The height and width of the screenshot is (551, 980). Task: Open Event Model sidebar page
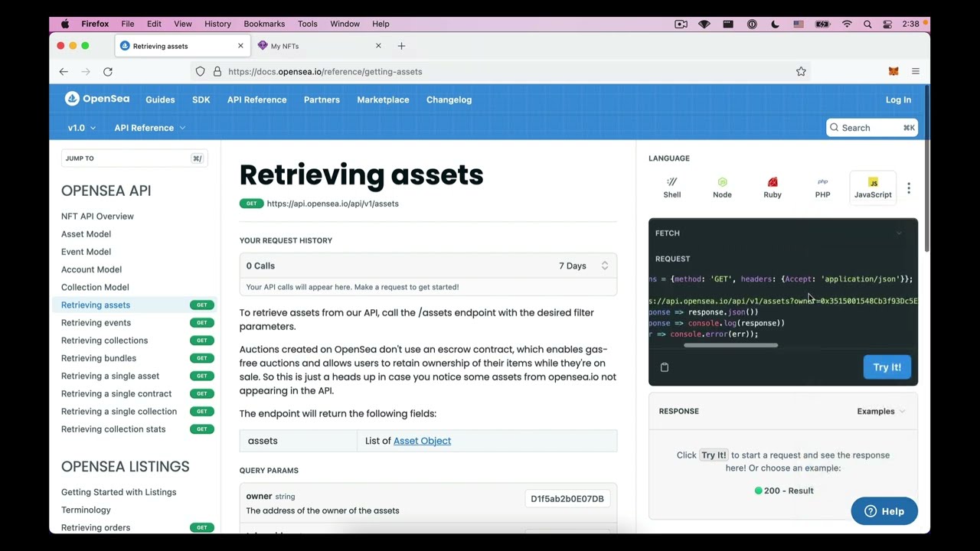point(86,252)
